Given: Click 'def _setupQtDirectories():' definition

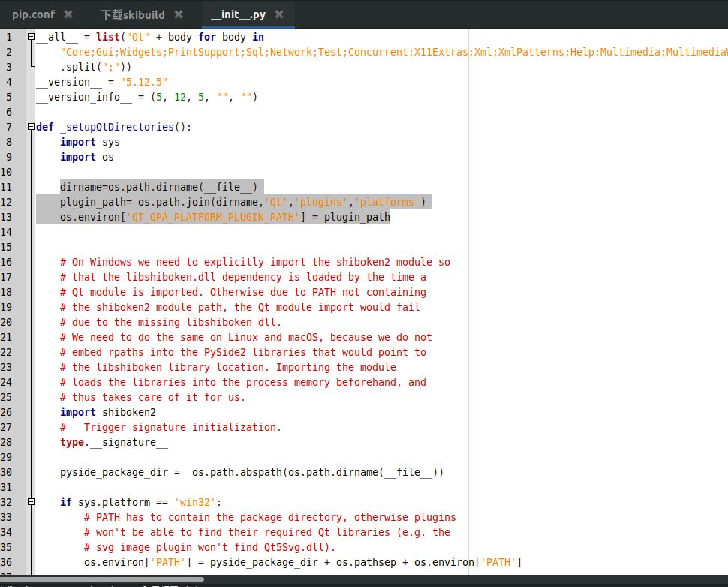Looking at the screenshot, I should 114,127.
